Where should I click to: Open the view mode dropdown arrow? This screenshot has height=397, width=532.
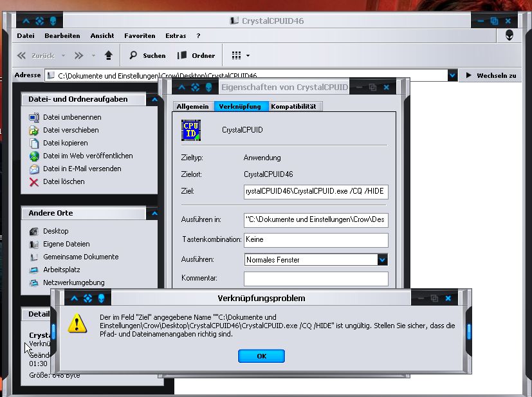coord(248,55)
